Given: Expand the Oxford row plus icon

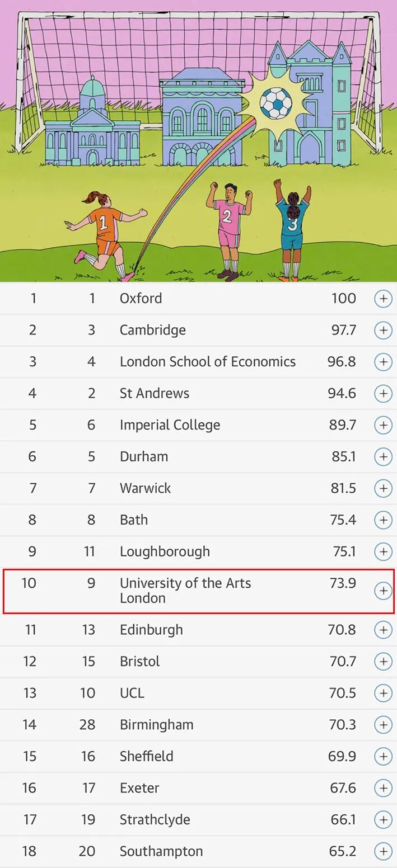Looking at the screenshot, I should click(x=383, y=299).
